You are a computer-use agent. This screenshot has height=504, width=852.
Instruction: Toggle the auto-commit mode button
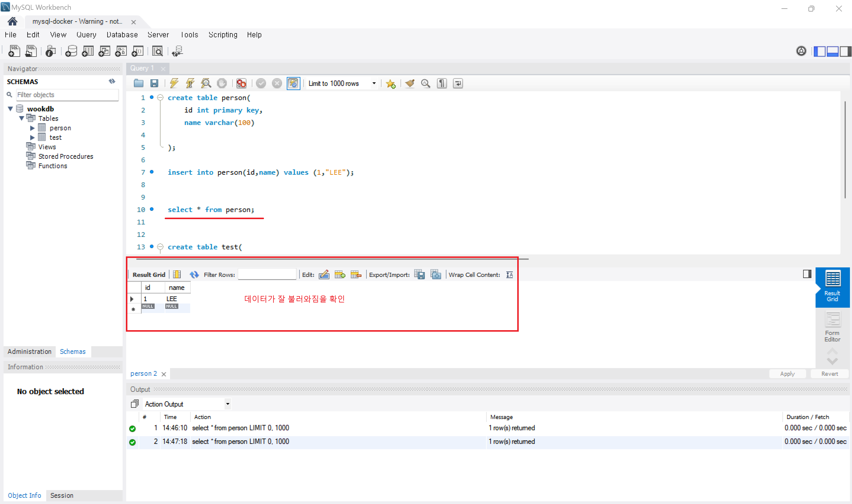pos(293,83)
